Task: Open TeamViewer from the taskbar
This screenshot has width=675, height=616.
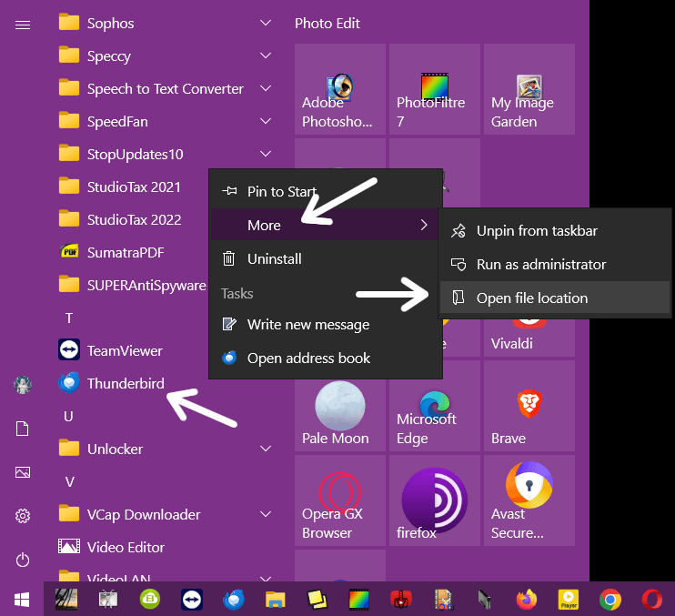Action: click(192, 600)
